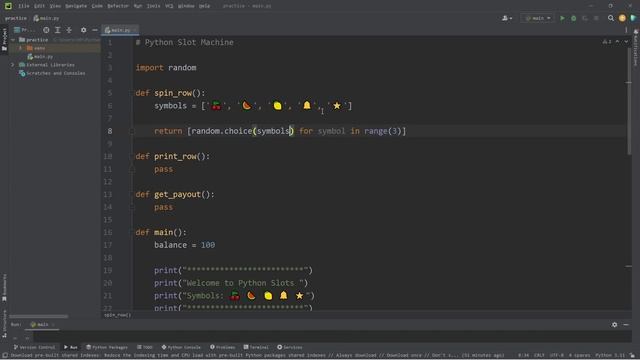The width and height of the screenshot is (640, 360).
Task: Toggle the Run tool window button
Action: coord(71,347)
